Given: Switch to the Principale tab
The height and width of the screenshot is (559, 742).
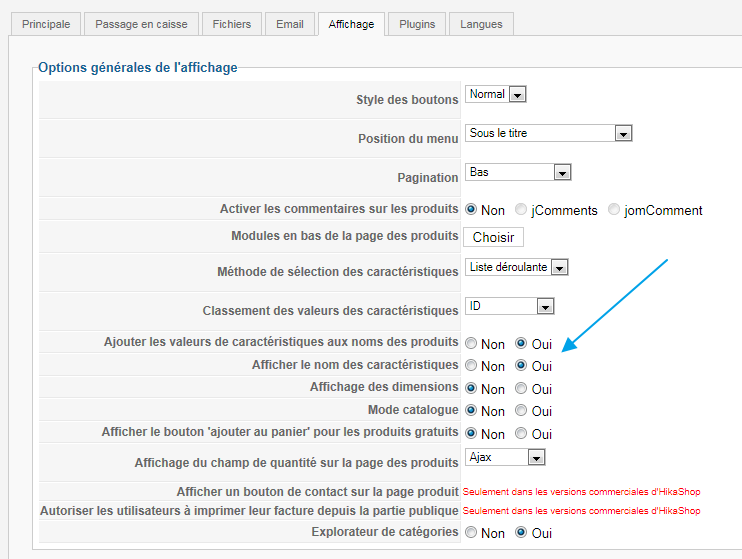Looking at the screenshot, I should pyautogui.click(x=46, y=24).
